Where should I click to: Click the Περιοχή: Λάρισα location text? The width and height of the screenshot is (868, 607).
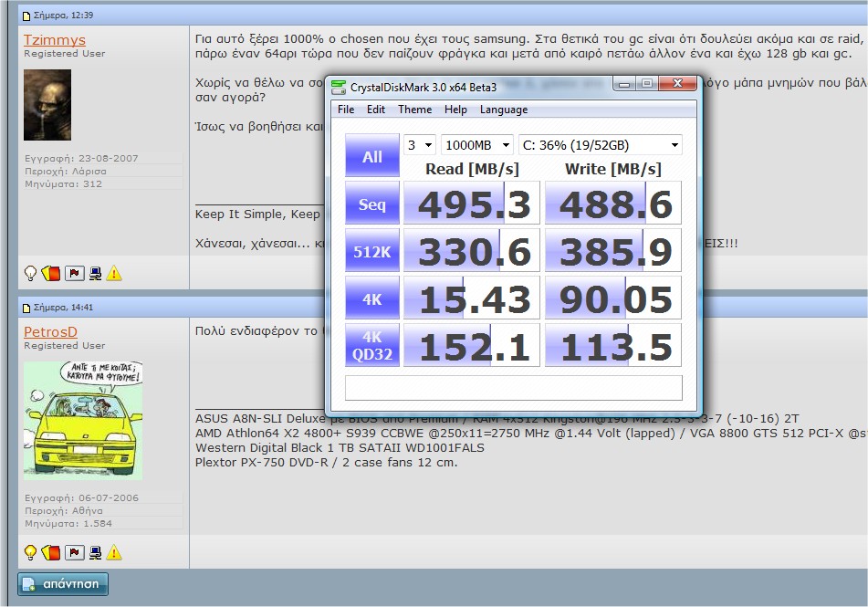(x=66, y=172)
